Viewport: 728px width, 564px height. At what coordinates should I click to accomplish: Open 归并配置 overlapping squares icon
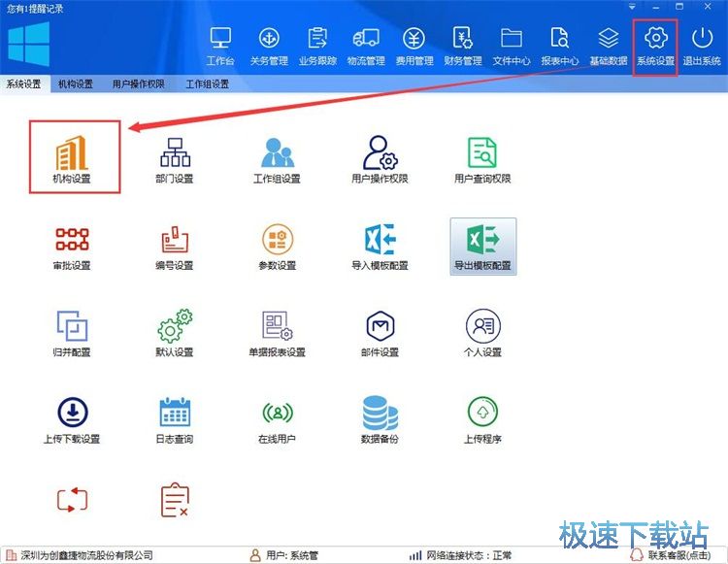(72, 333)
